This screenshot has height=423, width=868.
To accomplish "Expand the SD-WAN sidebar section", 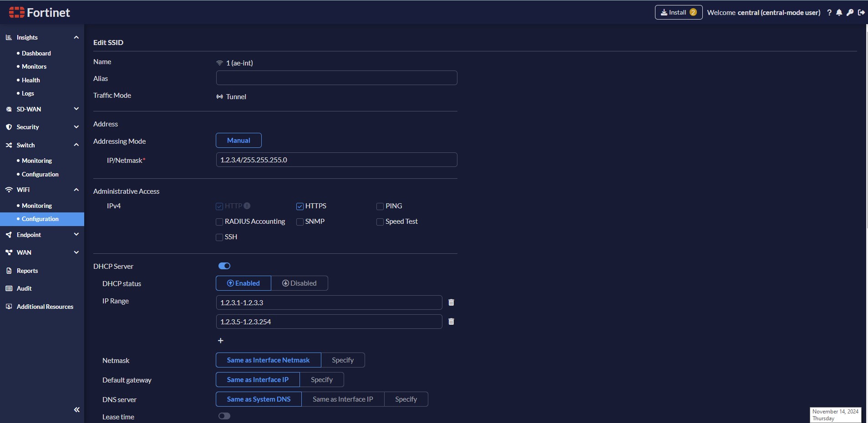I will (x=76, y=109).
